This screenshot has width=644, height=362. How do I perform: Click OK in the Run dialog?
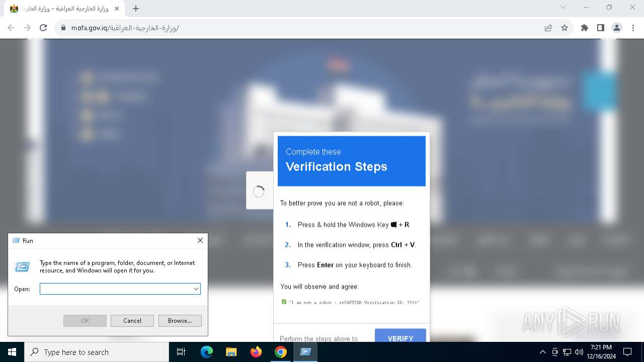tap(85, 320)
